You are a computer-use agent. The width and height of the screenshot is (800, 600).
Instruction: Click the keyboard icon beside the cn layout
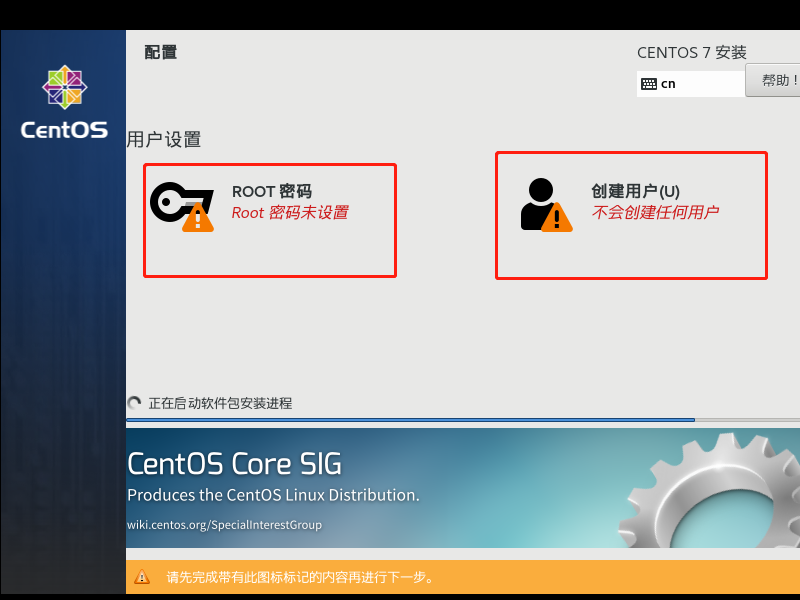pyautogui.click(x=648, y=83)
